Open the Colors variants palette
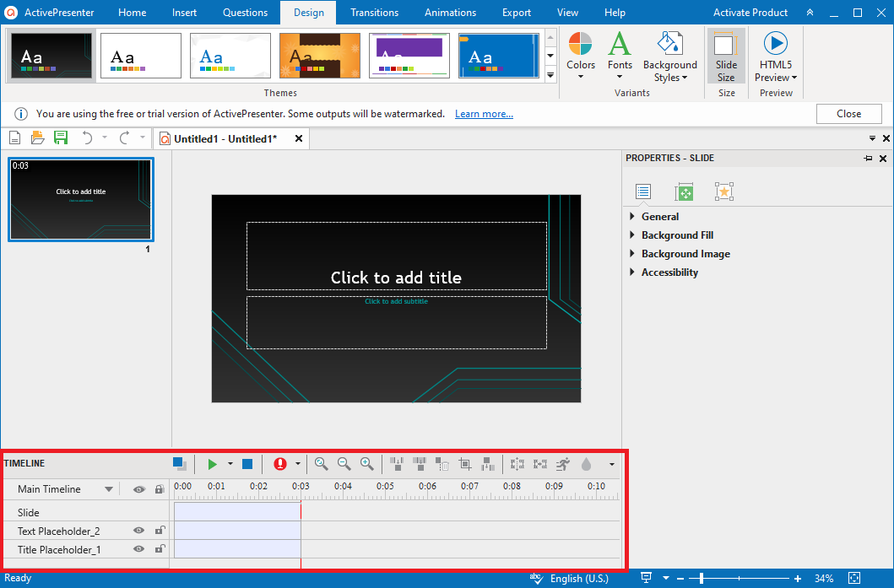Image resolution: width=894 pixels, height=588 pixels. coord(581,56)
